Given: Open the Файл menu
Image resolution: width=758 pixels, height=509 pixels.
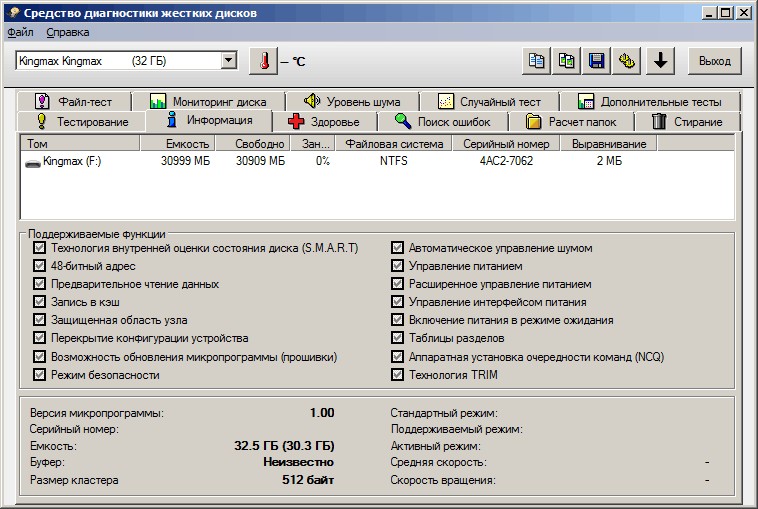Looking at the screenshot, I should 20,32.
